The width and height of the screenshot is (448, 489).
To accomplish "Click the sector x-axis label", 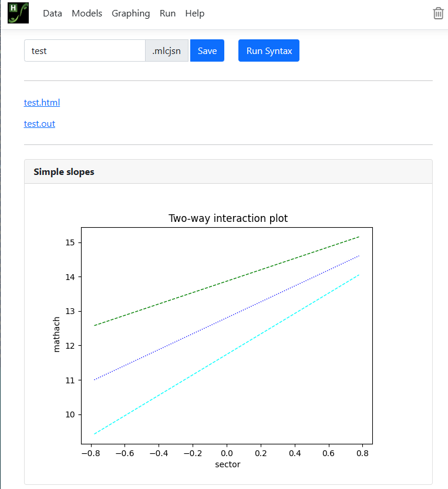I will [227, 464].
